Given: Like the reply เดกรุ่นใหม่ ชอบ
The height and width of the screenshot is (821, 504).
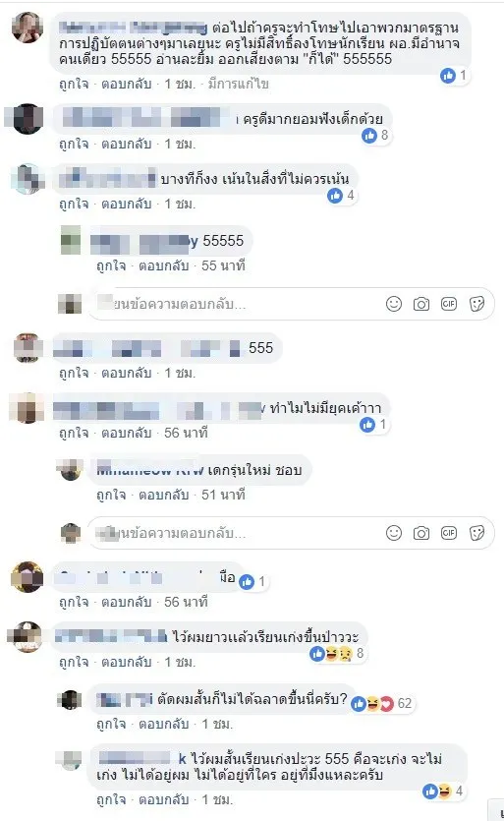Looking at the screenshot, I should click(111, 495).
